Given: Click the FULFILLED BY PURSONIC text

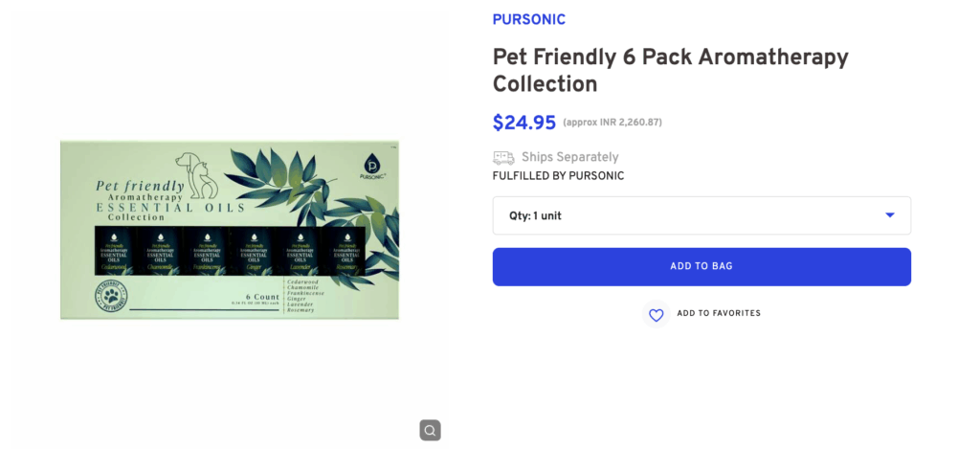Looking at the screenshot, I should tap(558, 176).
